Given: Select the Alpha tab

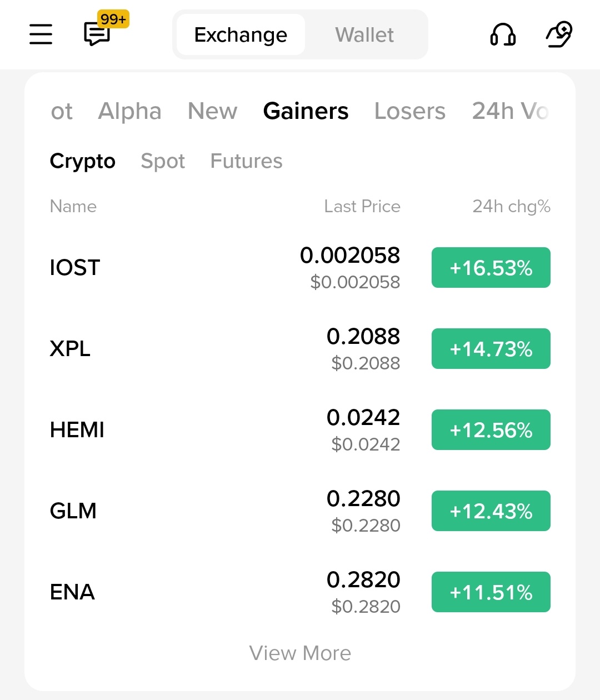Looking at the screenshot, I should (129, 111).
